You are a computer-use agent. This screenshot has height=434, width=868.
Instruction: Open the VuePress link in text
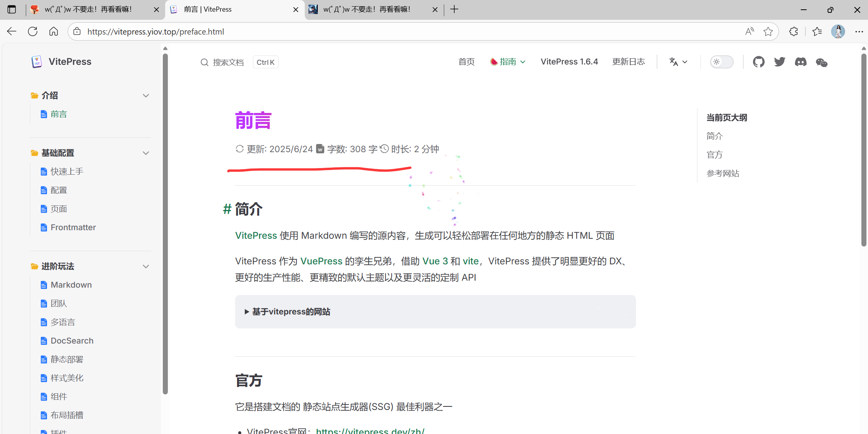[321, 261]
